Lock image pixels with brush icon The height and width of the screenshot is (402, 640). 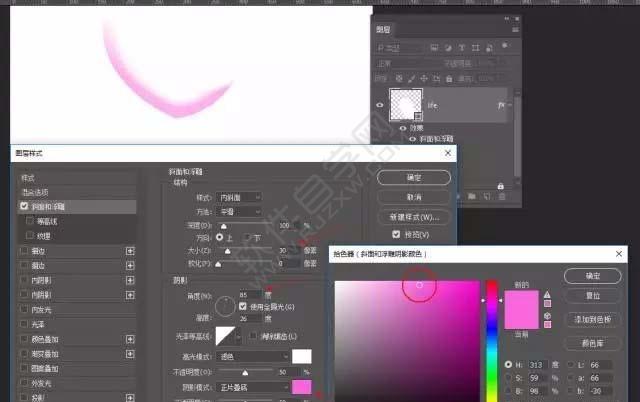pyautogui.click(x=412, y=78)
